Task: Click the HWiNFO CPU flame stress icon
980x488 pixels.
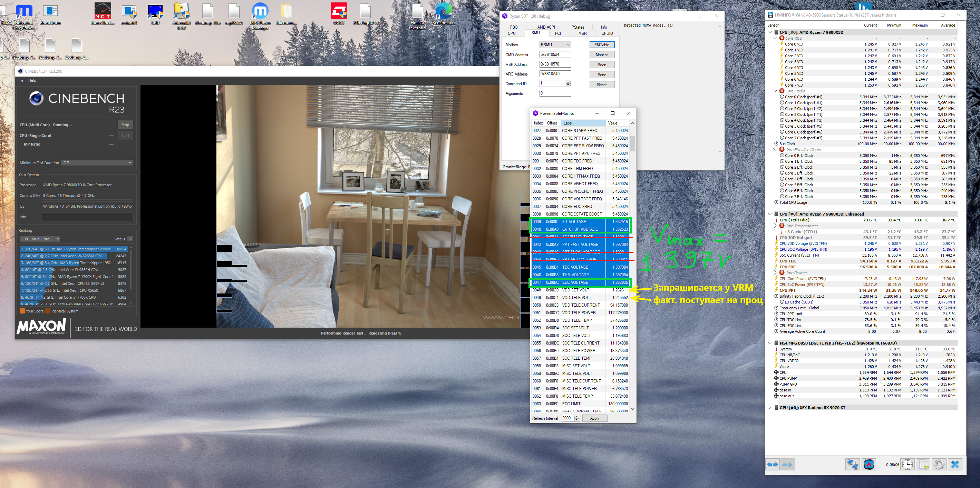Action: [x=869, y=465]
